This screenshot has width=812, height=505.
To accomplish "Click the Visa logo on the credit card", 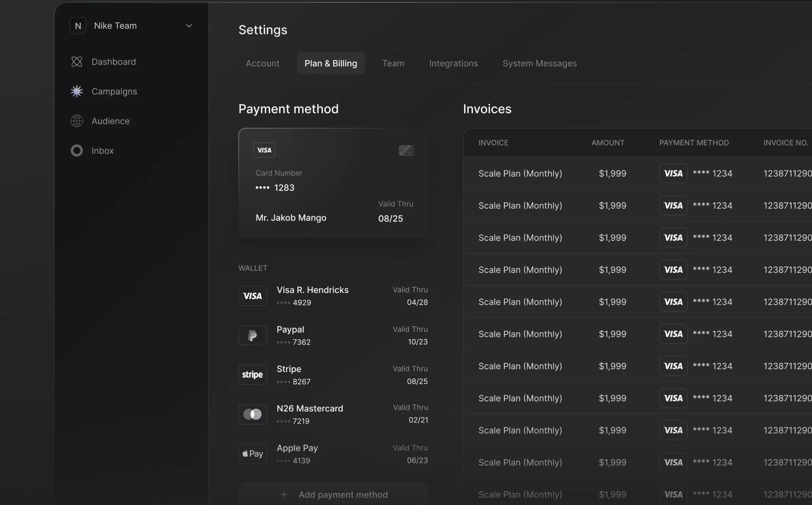I will point(264,150).
